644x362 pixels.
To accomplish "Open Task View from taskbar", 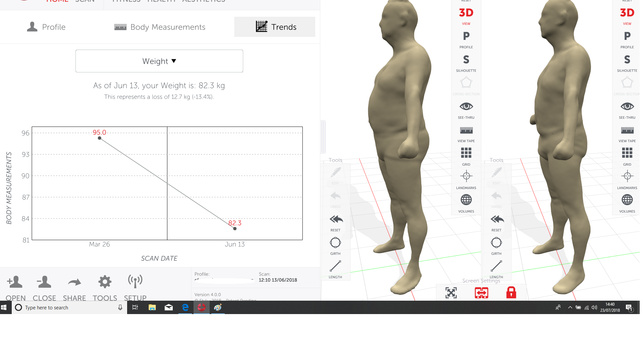I will point(135,307).
